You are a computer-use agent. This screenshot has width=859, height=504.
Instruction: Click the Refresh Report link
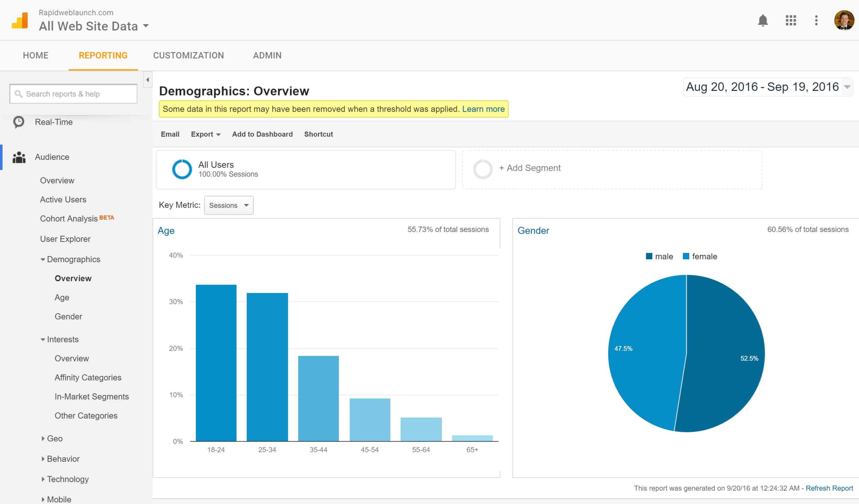click(x=829, y=488)
